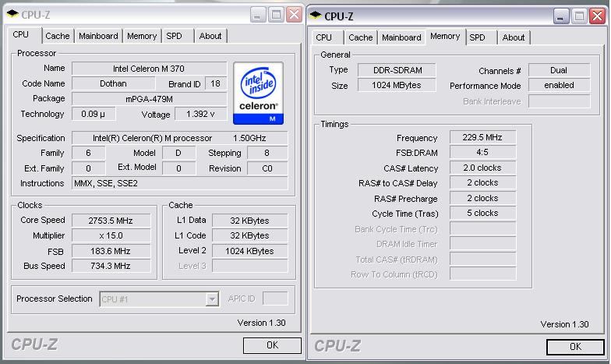Close the left CPU-Z window
The height and width of the screenshot is (364, 611).
295,15
